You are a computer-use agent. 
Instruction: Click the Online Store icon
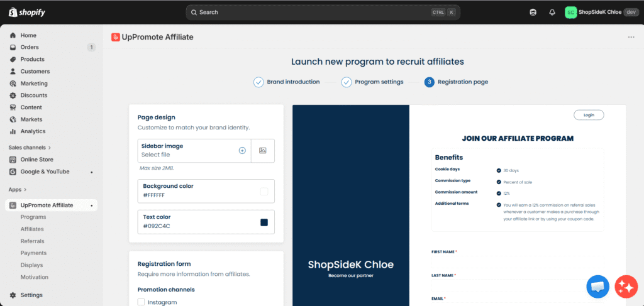(13, 160)
